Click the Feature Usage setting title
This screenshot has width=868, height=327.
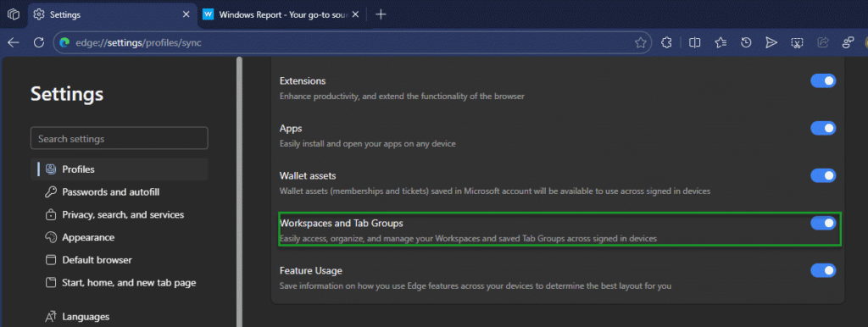pos(310,271)
